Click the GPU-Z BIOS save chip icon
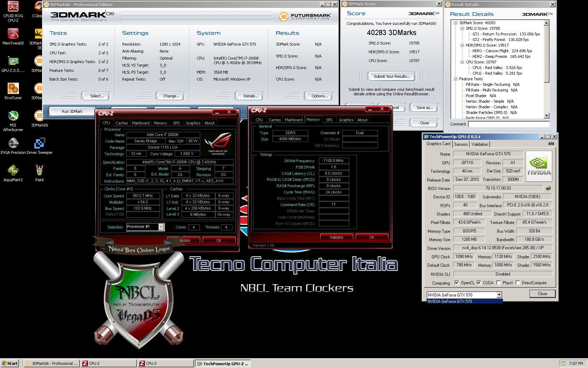 [548, 188]
